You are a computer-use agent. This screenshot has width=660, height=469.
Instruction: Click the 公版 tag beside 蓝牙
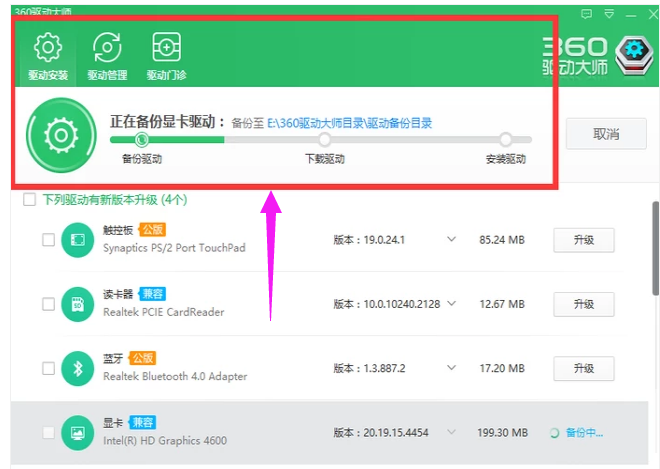coord(142,358)
